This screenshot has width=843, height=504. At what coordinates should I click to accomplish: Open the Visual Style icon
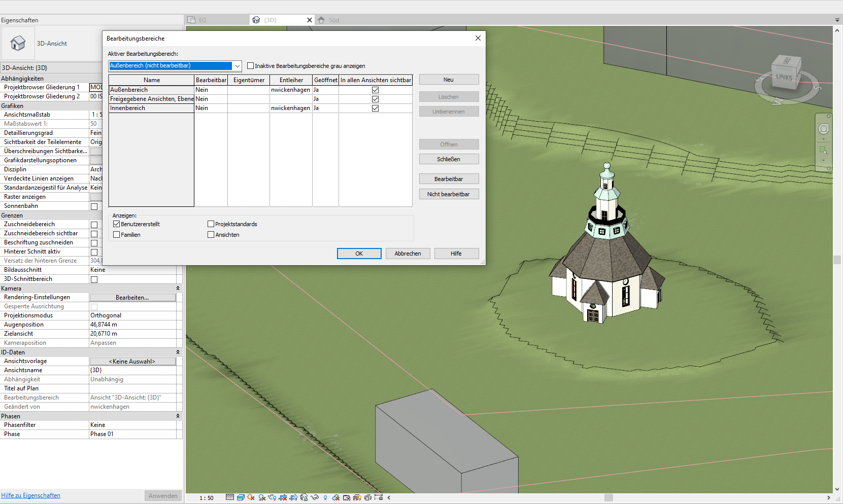tap(240, 497)
